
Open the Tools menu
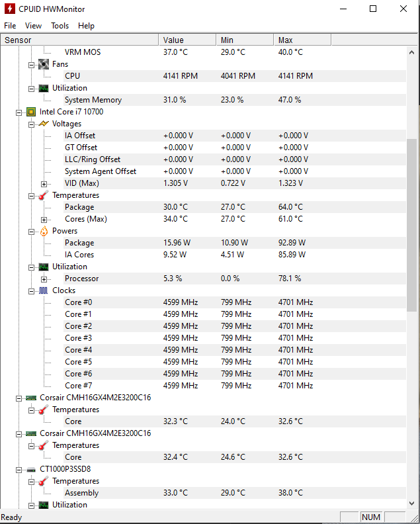click(60, 26)
